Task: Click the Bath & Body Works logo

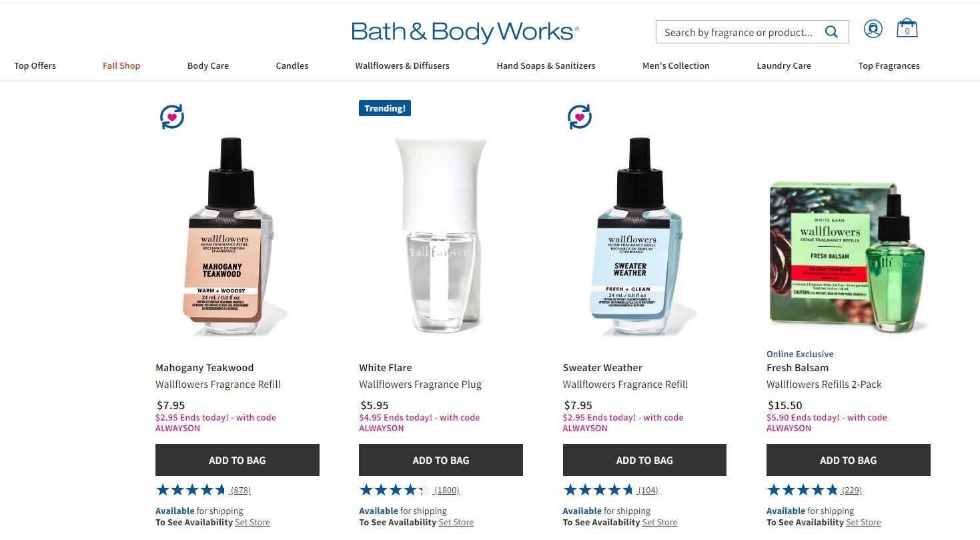Action: pyautogui.click(x=465, y=32)
